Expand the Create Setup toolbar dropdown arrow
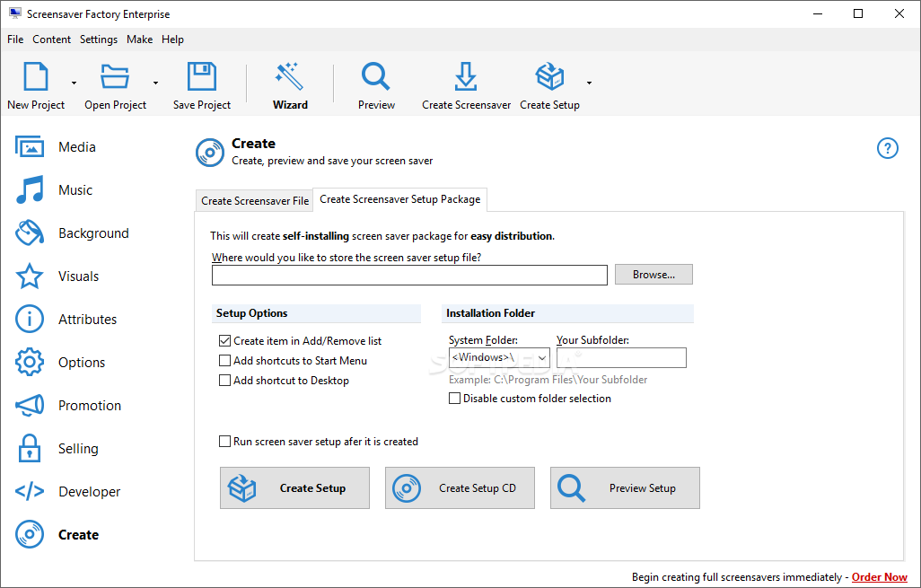This screenshot has width=921, height=588. [589, 83]
